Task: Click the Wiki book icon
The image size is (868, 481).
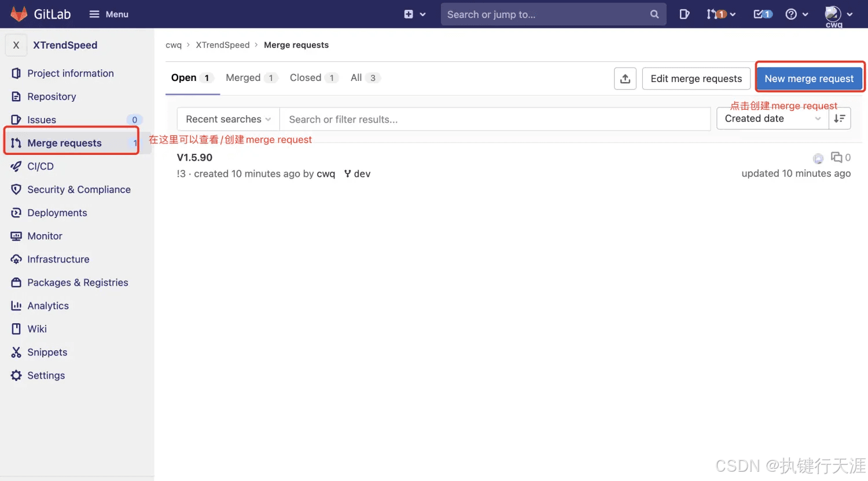Action: click(x=16, y=329)
